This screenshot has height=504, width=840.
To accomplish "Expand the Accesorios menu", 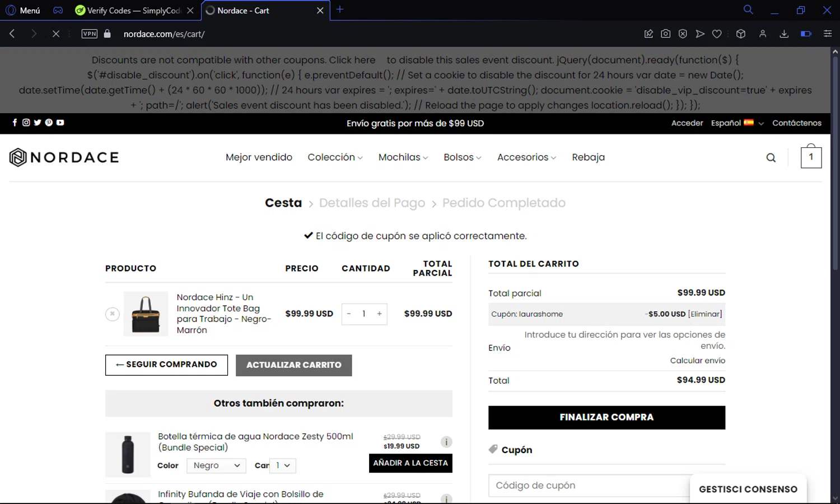I will tap(526, 157).
